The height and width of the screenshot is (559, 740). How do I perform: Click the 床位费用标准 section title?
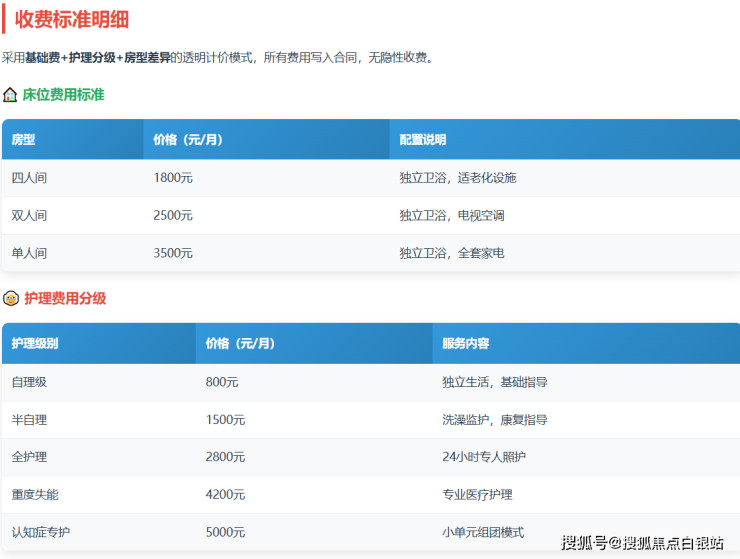(63, 95)
